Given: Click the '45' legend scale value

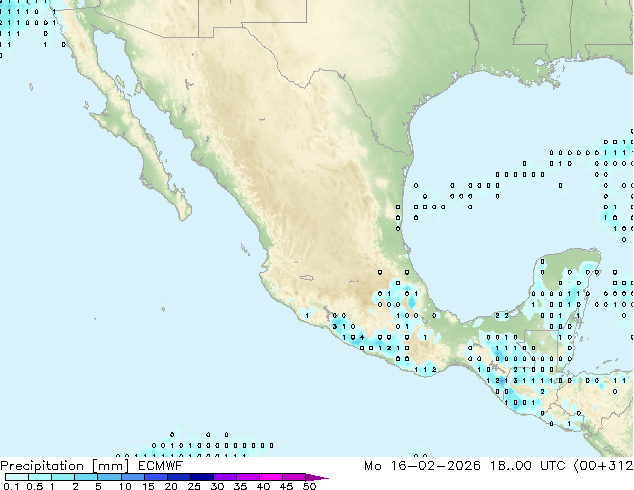Looking at the screenshot, I should click(286, 486).
